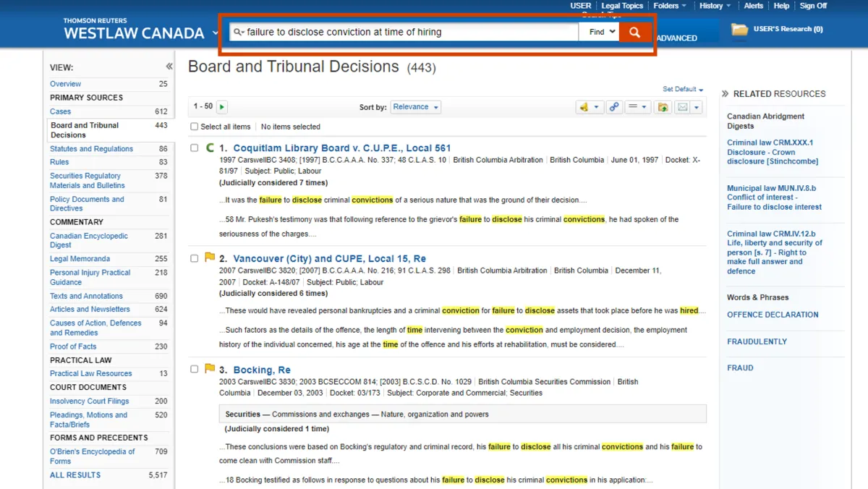Tick checkbox for Coquitlam Library Board result
Image resolution: width=868 pixels, height=489 pixels.
[x=194, y=148]
